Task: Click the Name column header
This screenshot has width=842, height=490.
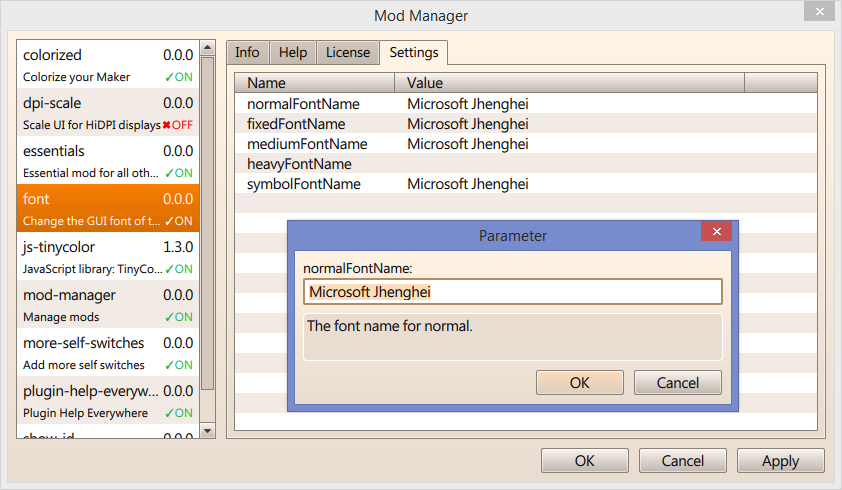Action: 315,83
